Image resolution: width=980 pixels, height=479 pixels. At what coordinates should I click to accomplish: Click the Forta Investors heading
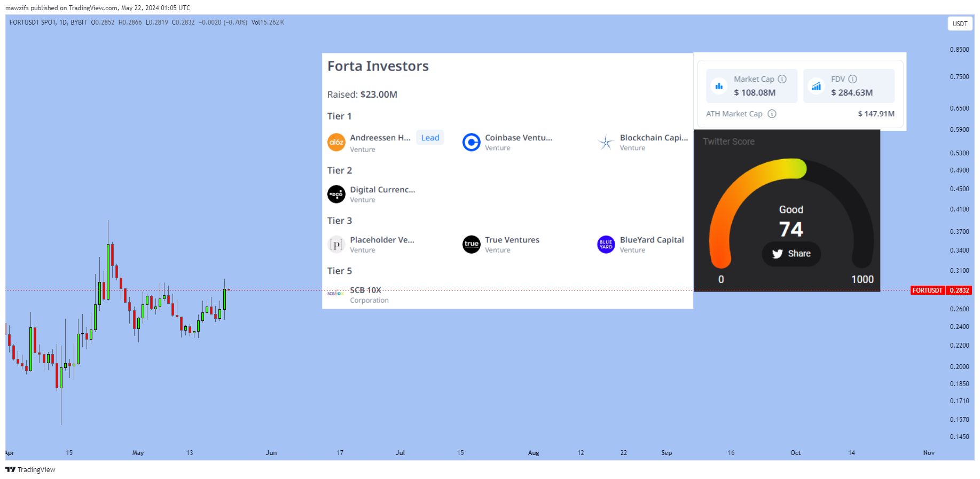click(x=378, y=66)
